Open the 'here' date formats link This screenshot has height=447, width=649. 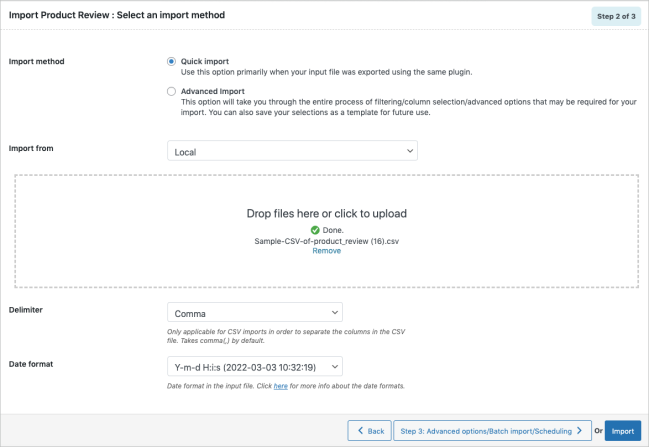pos(281,386)
